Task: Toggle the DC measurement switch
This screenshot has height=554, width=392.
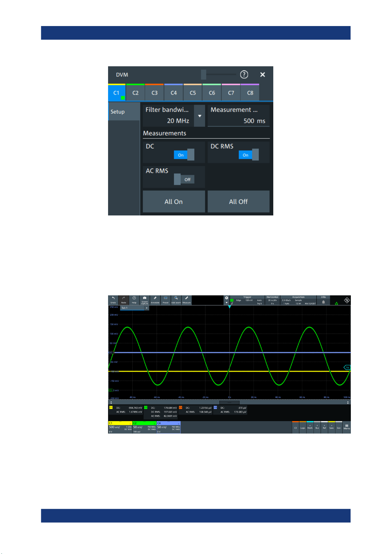Action: (x=184, y=155)
